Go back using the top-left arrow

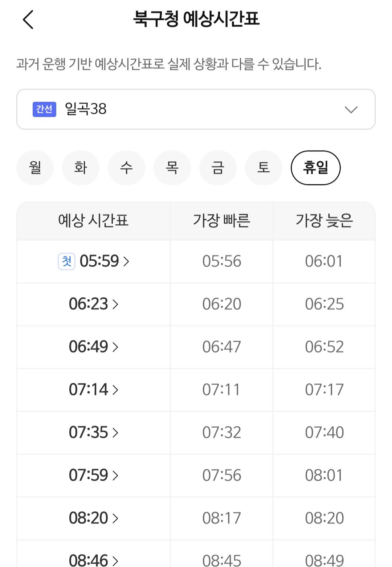click(x=28, y=20)
